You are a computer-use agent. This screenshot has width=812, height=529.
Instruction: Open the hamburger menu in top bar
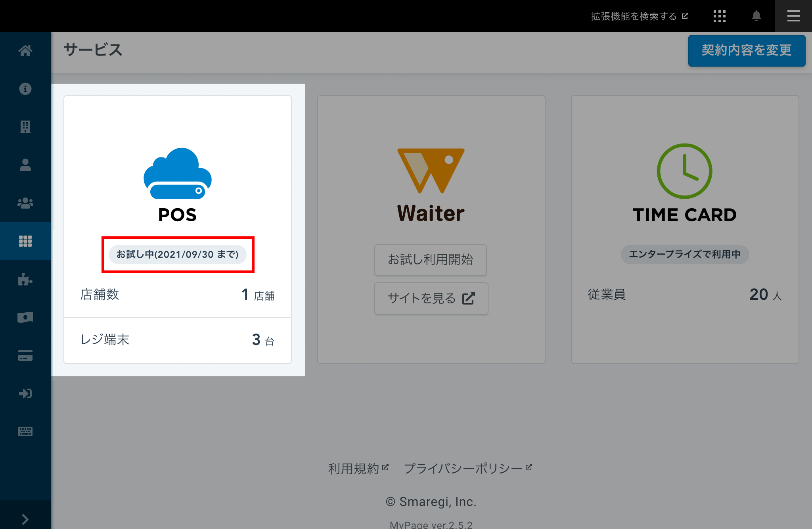(x=793, y=16)
